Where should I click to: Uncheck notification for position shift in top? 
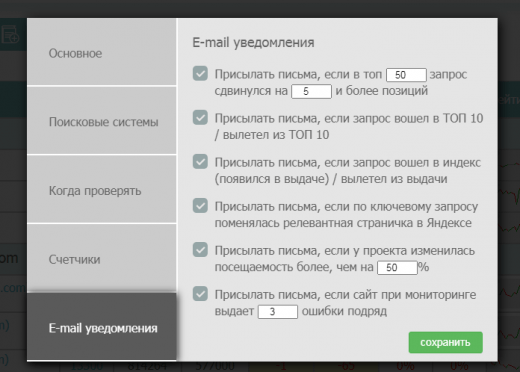pos(200,74)
